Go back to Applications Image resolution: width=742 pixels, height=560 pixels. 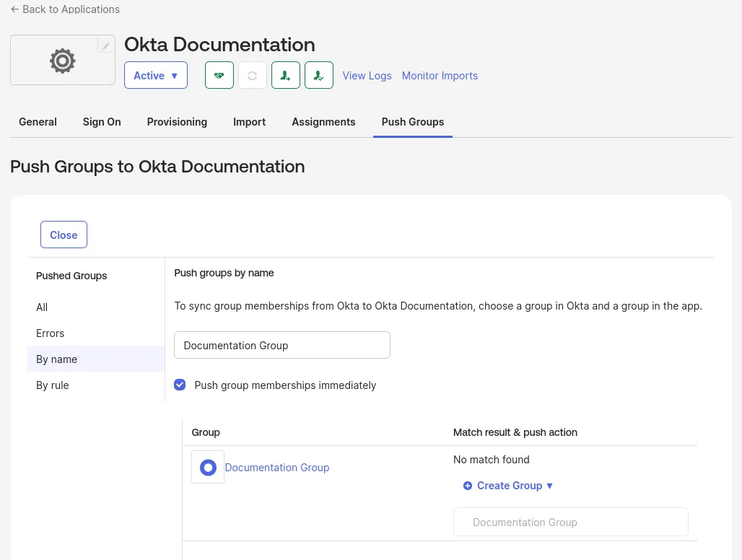tap(65, 9)
